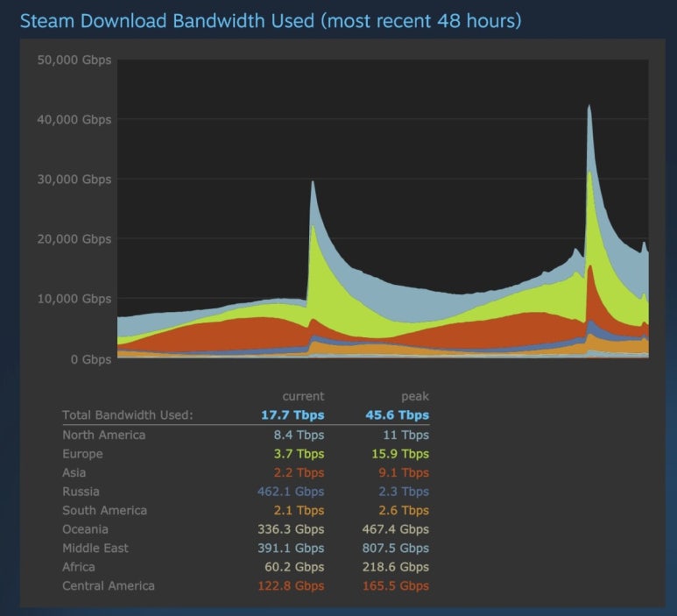
Task: Click the 'Russia' row label
Action: 81,492
